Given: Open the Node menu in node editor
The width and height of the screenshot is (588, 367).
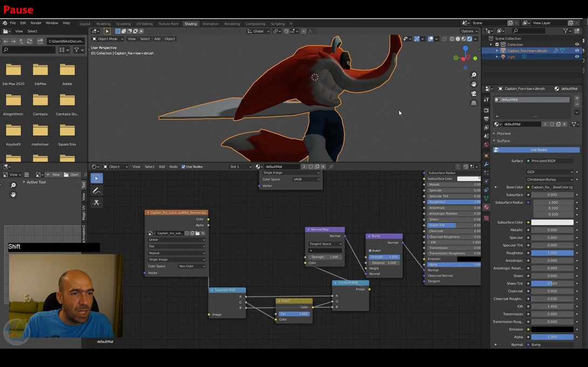Looking at the screenshot, I should pos(173,167).
